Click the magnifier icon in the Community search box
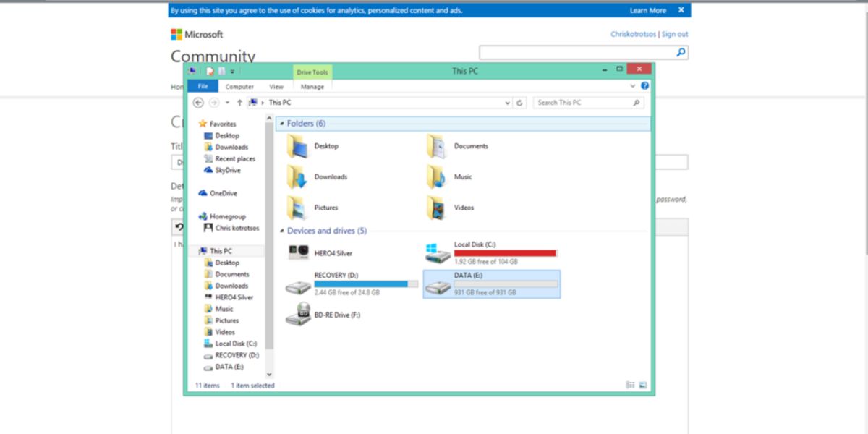The image size is (868, 434). click(x=679, y=51)
